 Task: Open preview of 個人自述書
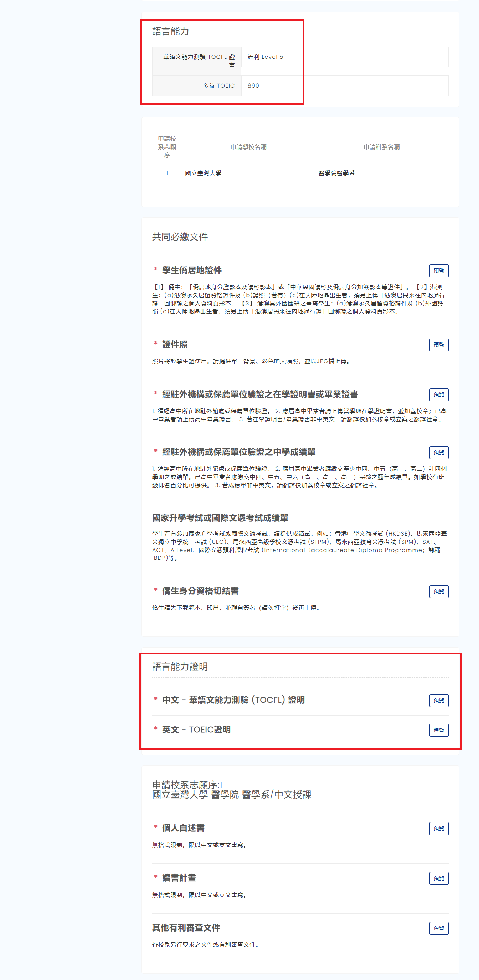pos(439,828)
